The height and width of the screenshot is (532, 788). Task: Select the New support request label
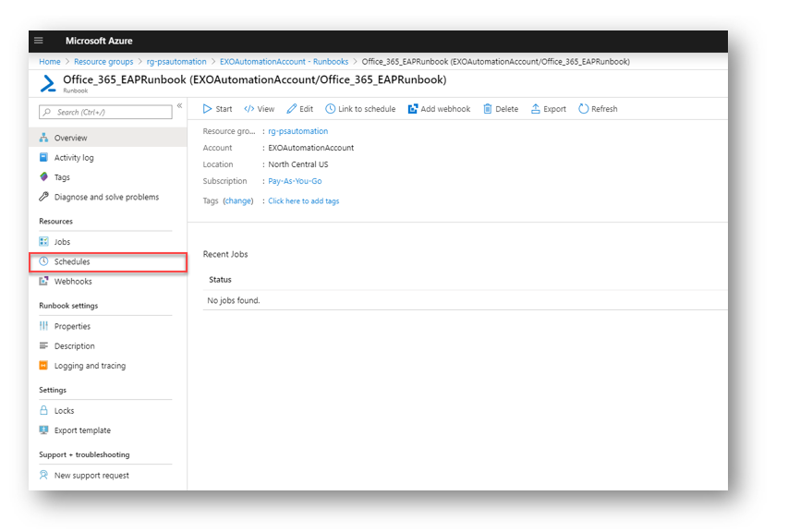(x=91, y=476)
